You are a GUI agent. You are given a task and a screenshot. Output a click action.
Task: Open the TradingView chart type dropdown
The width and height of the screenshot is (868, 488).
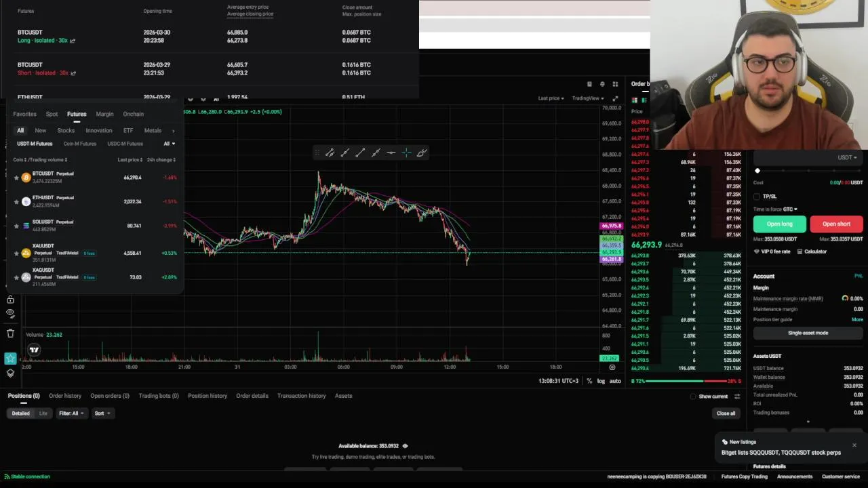tap(587, 98)
